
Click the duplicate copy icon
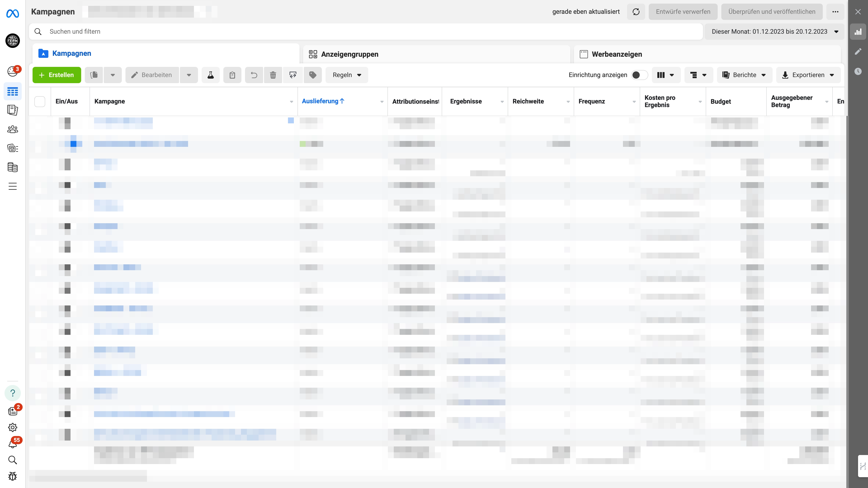(x=94, y=75)
